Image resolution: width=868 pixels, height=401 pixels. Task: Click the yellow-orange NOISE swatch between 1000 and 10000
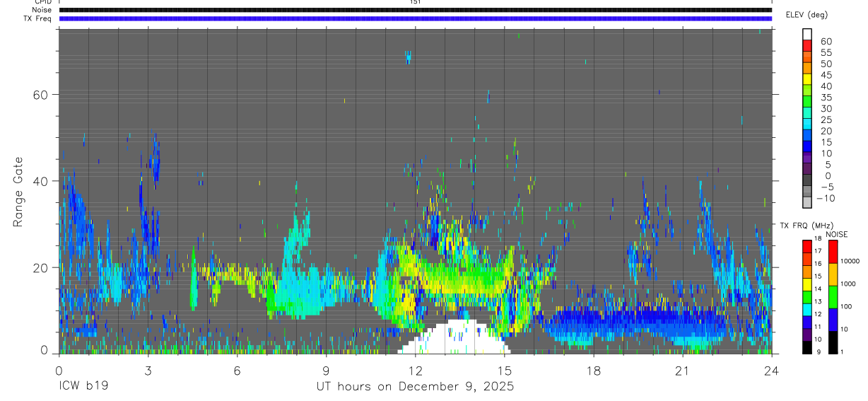833,273
